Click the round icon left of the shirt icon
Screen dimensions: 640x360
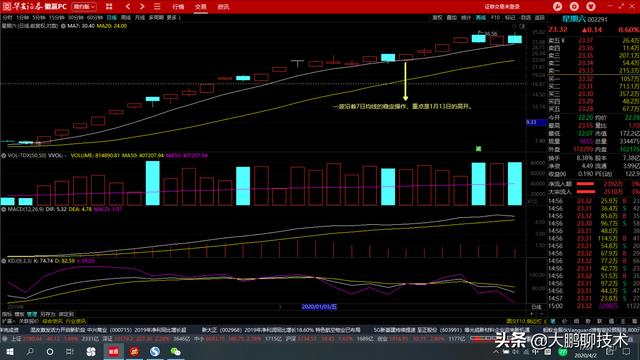574,7
